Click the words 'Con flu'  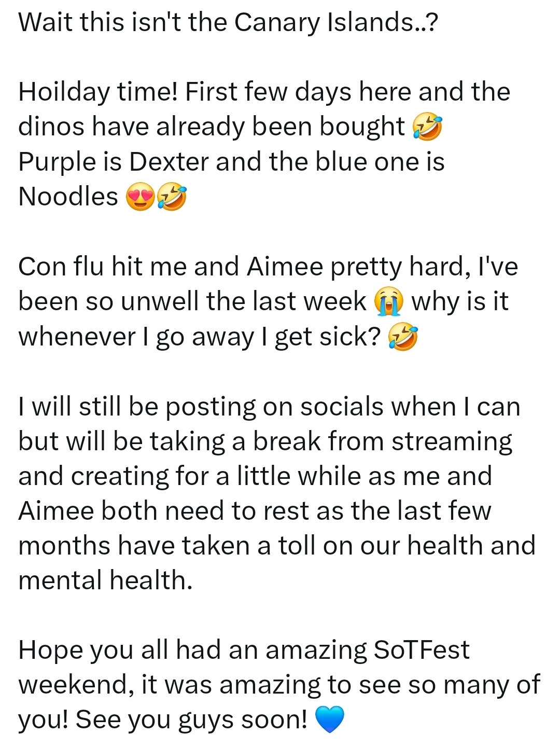(x=65, y=266)
